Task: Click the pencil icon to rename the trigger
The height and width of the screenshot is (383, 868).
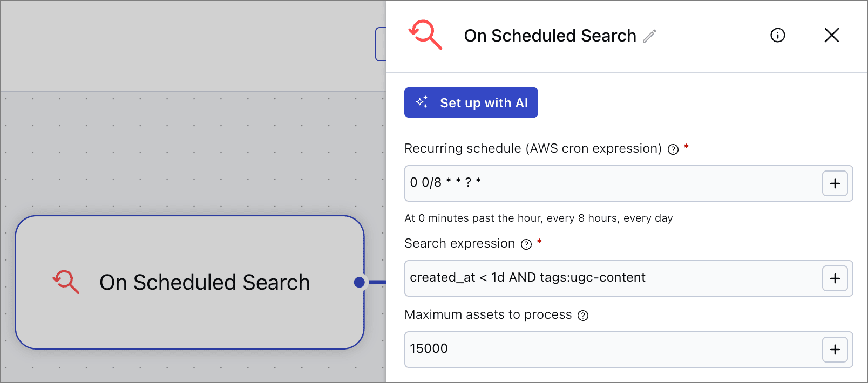Action: coord(649,36)
